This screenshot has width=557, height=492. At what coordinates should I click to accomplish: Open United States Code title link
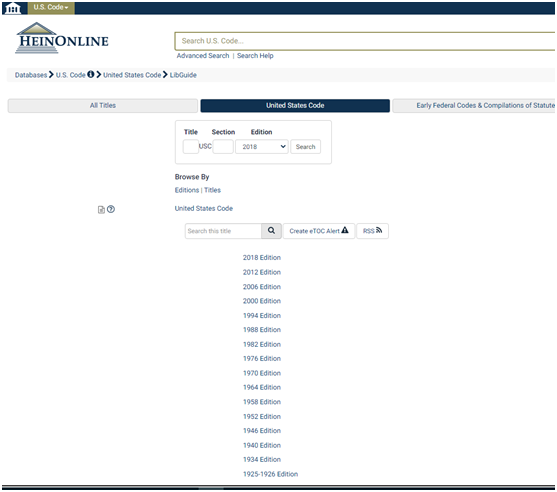tap(204, 209)
